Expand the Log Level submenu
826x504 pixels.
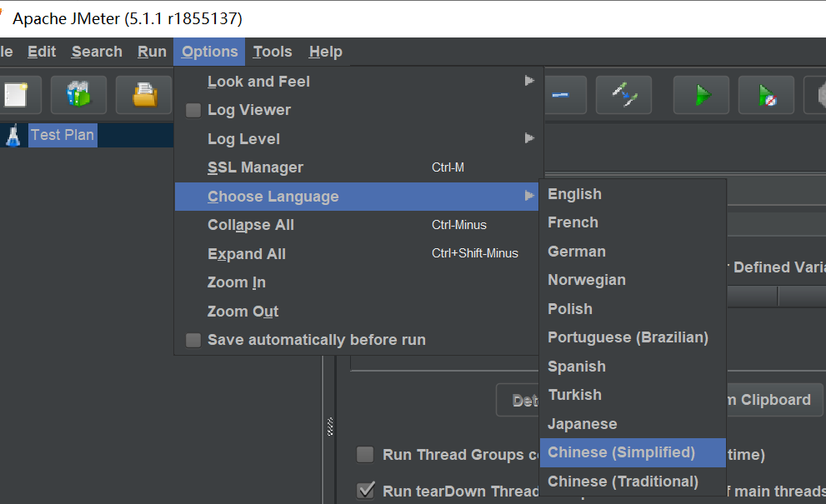tap(357, 138)
